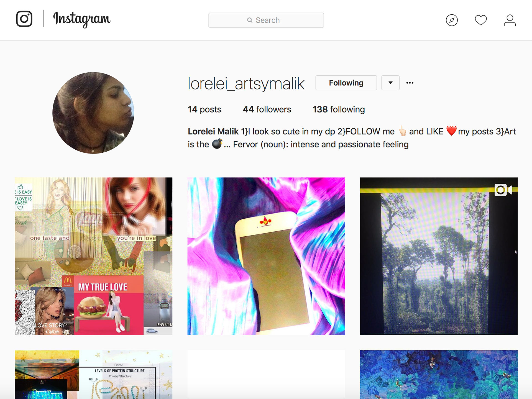Click the Instagram camera logo icon

click(x=24, y=19)
